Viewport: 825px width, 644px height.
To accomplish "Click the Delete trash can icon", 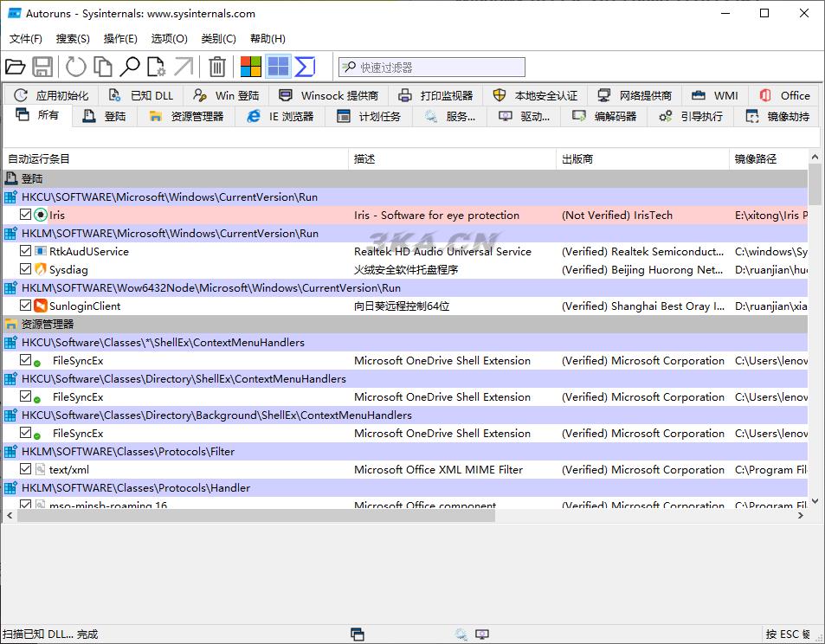I will pyautogui.click(x=216, y=67).
